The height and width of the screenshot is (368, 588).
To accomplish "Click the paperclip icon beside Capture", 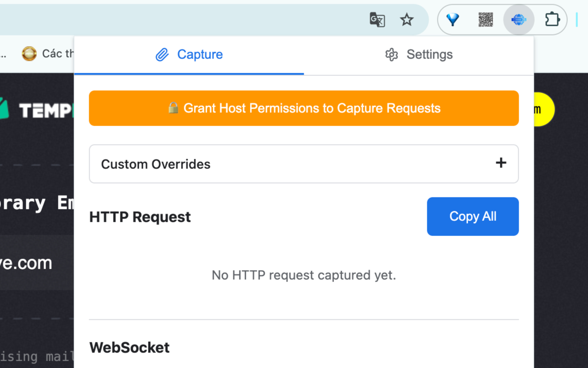I will (x=162, y=55).
